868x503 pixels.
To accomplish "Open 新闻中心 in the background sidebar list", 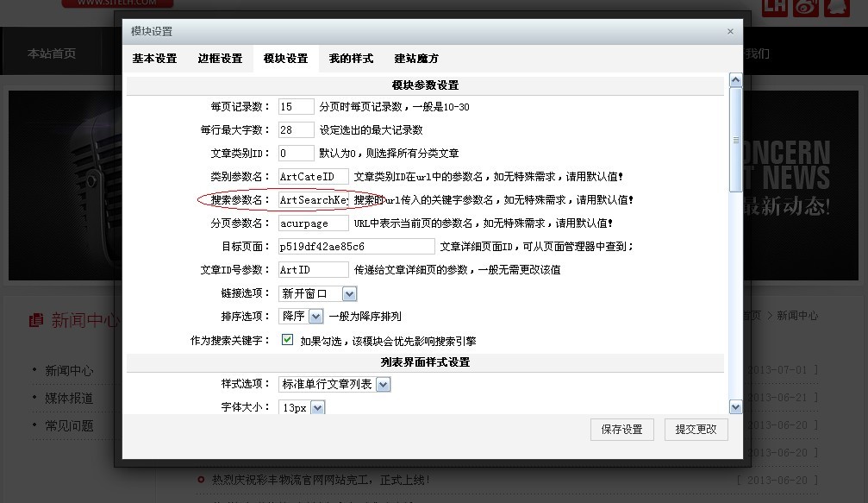I will coord(69,371).
